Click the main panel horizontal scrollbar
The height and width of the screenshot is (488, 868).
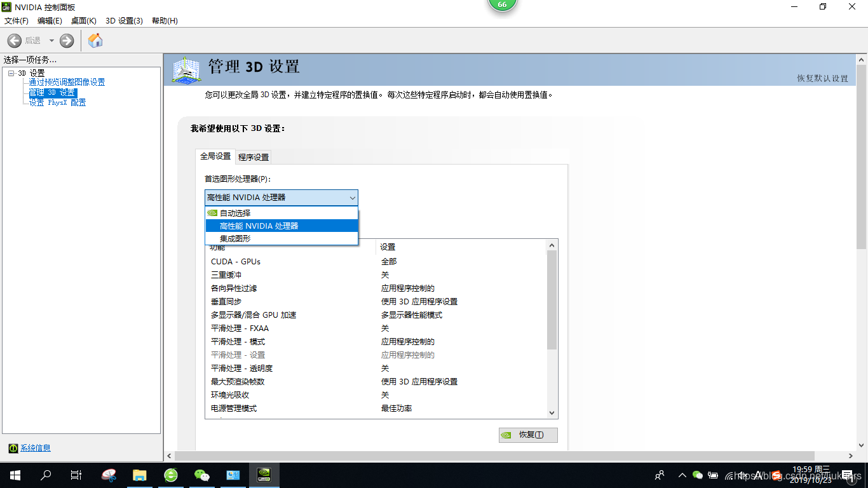point(494,456)
